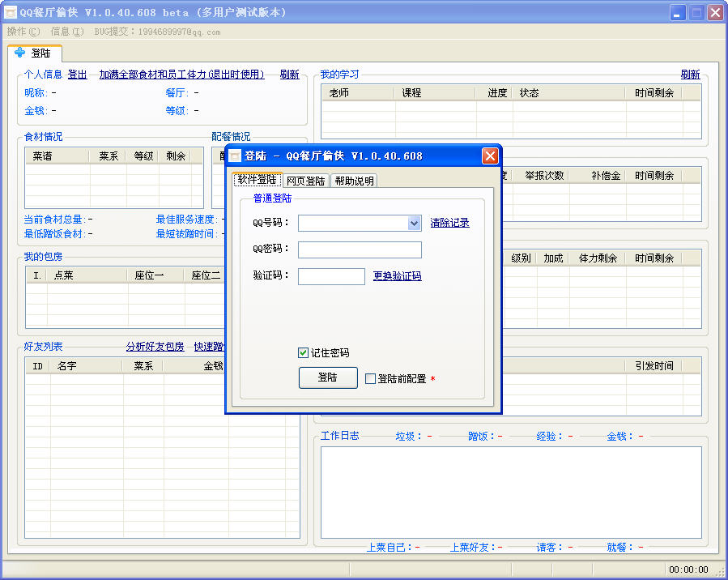The width and height of the screenshot is (728, 580).
Task: Click the 清除记录 link
Action: pyautogui.click(x=449, y=223)
